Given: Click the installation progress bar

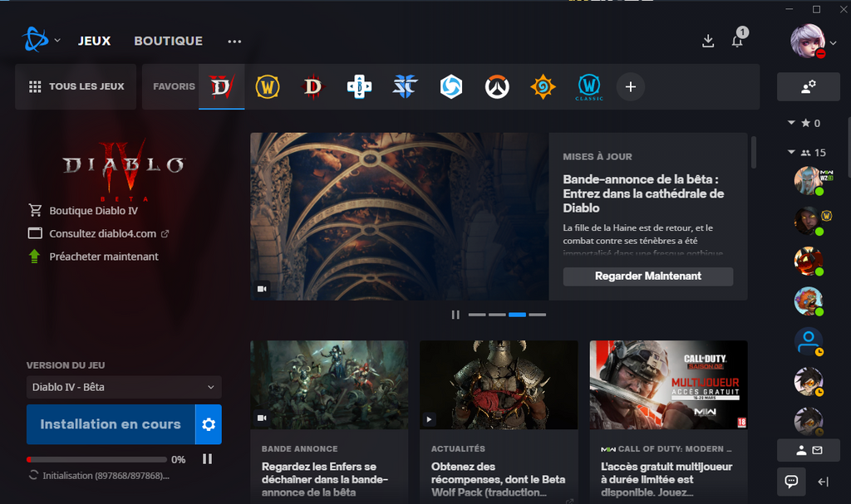Looking at the screenshot, I should [x=96, y=459].
